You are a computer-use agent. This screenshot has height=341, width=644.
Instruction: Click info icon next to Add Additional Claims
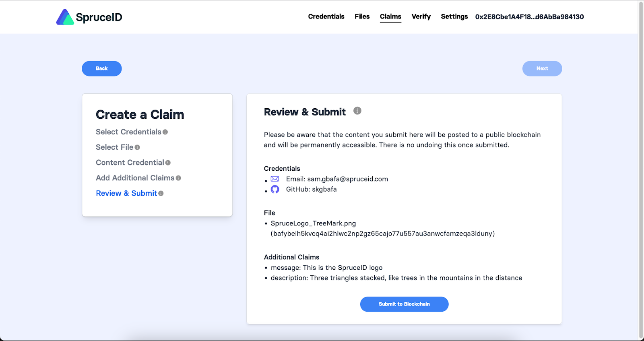pyautogui.click(x=178, y=178)
